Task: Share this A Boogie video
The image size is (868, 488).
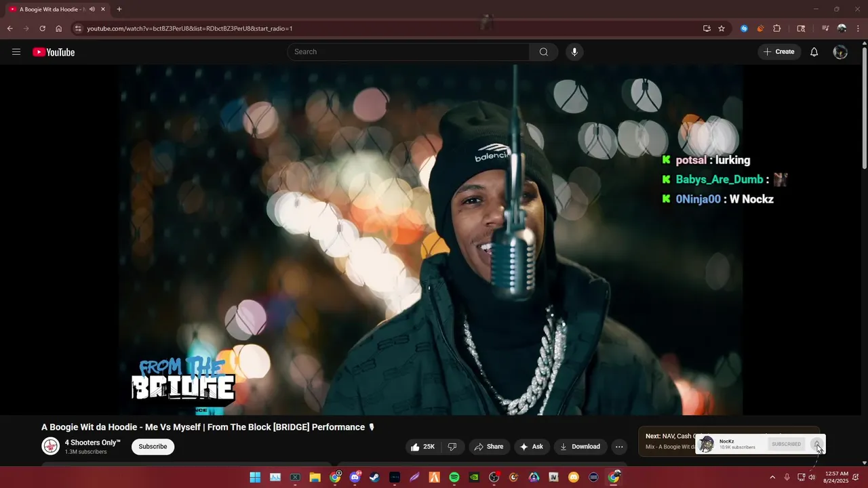Action: click(489, 447)
